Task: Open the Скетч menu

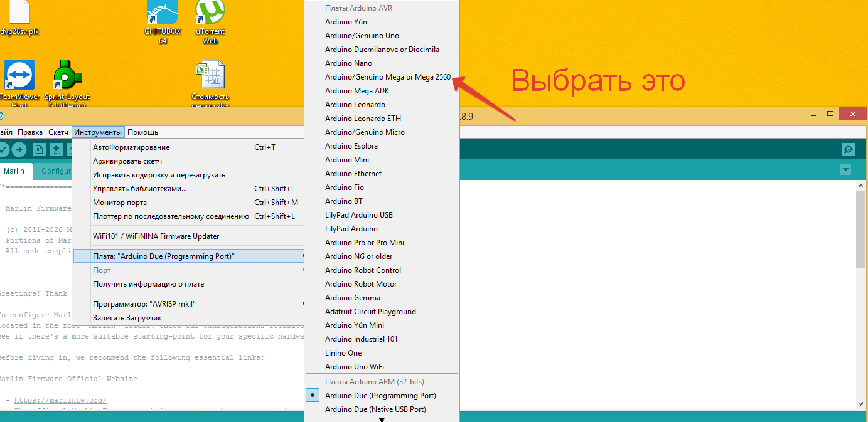Action: tap(58, 132)
